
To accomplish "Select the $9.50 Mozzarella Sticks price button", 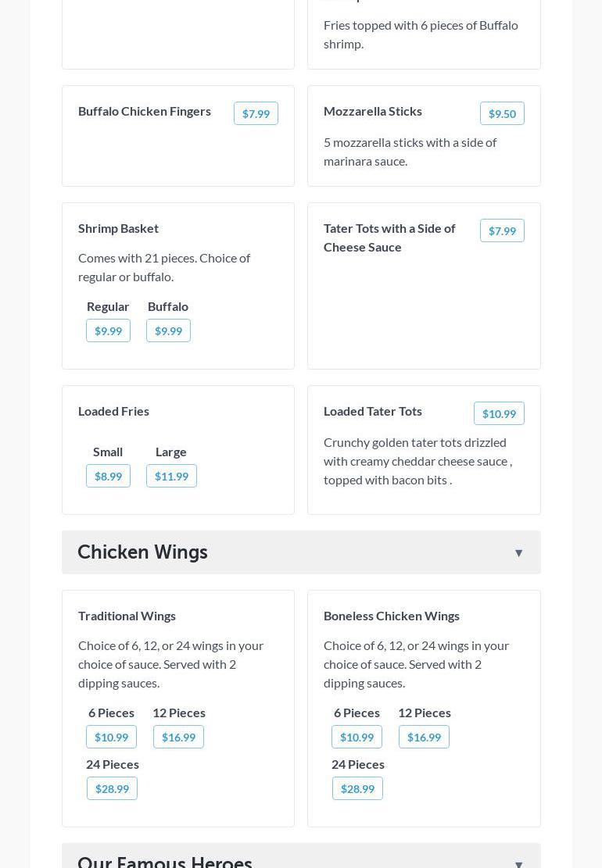I will [x=502, y=113].
